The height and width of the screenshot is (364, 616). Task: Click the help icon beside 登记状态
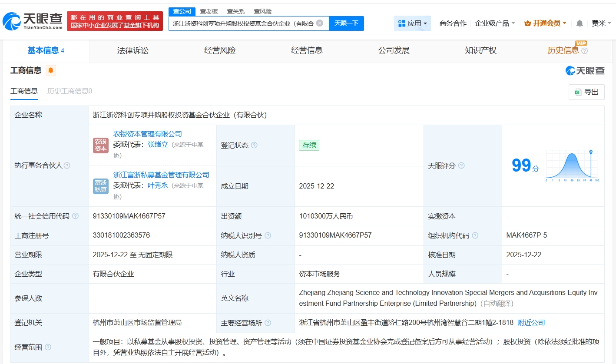[x=254, y=145]
